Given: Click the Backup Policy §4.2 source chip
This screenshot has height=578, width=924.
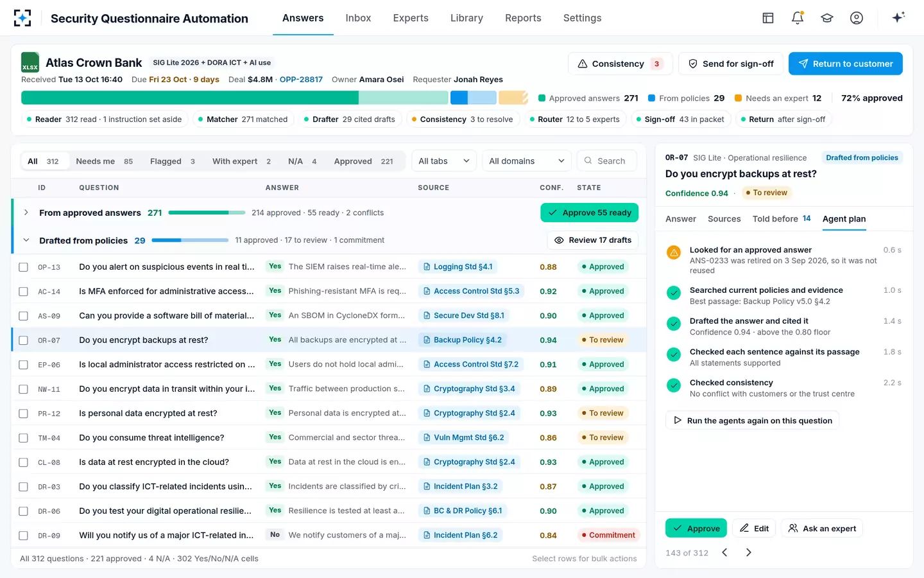Looking at the screenshot, I should [x=463, y=340].
